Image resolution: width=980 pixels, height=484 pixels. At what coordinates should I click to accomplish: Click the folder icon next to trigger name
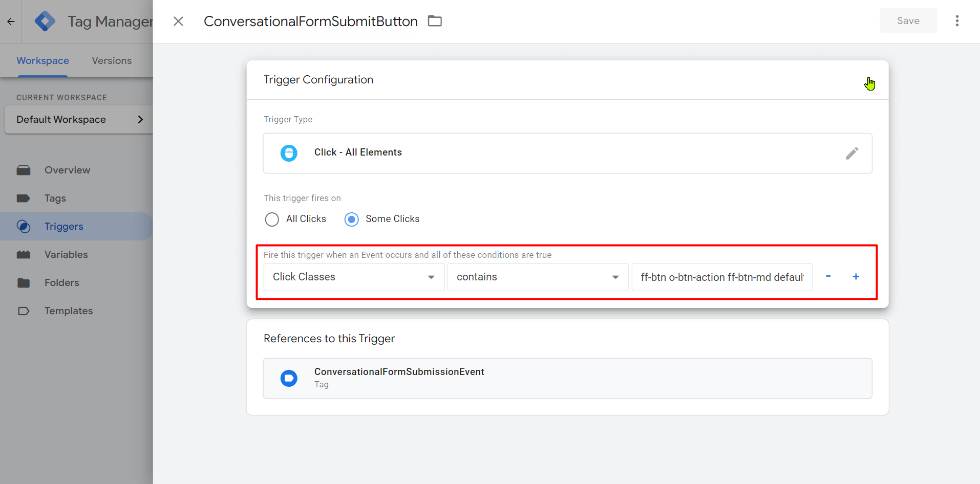tap(435, 21)
